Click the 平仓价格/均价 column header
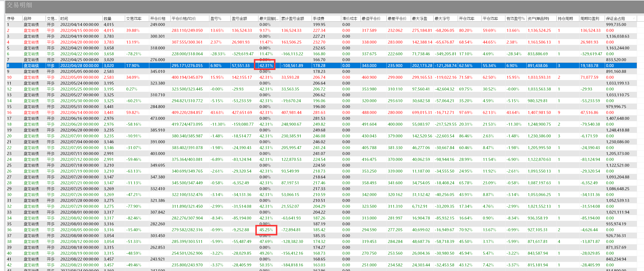Viewport: 644px width, 271px height. pyautogui.click(x=190, y=18)
